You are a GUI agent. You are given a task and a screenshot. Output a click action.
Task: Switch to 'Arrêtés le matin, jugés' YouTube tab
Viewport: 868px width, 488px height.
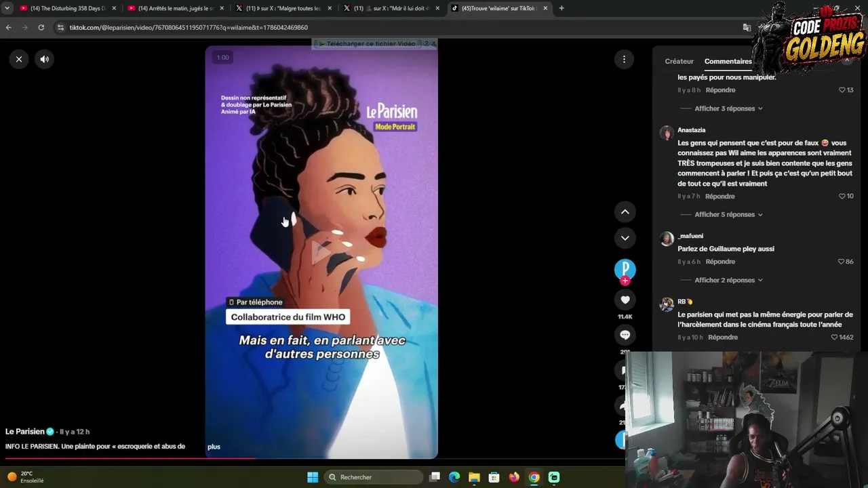pos(176,8)
